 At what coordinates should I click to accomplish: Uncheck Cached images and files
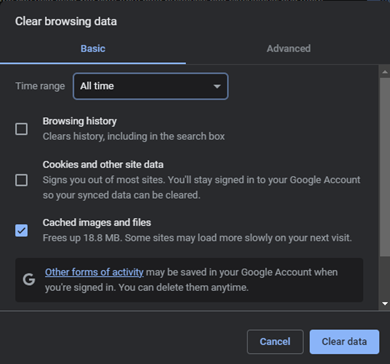point(21,230)
